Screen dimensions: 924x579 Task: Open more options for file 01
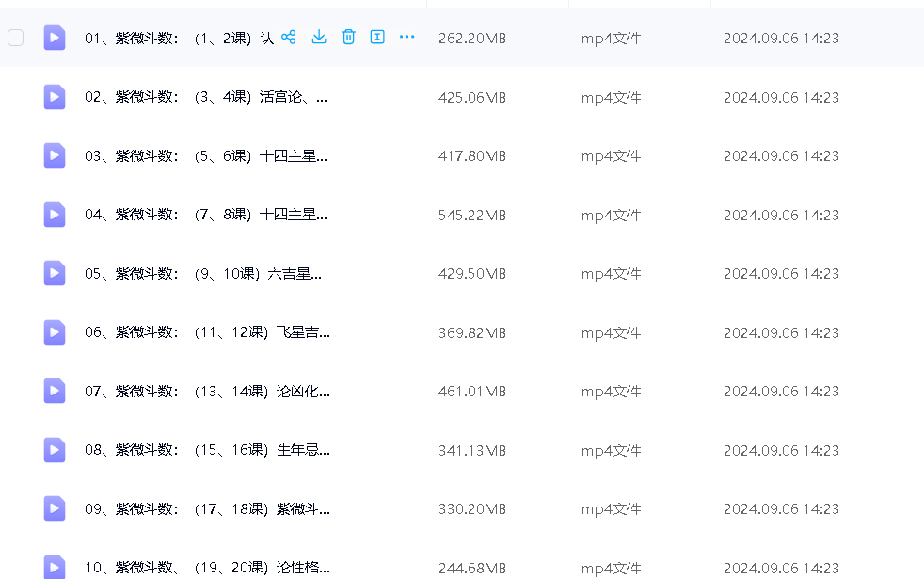coord(406,38)
